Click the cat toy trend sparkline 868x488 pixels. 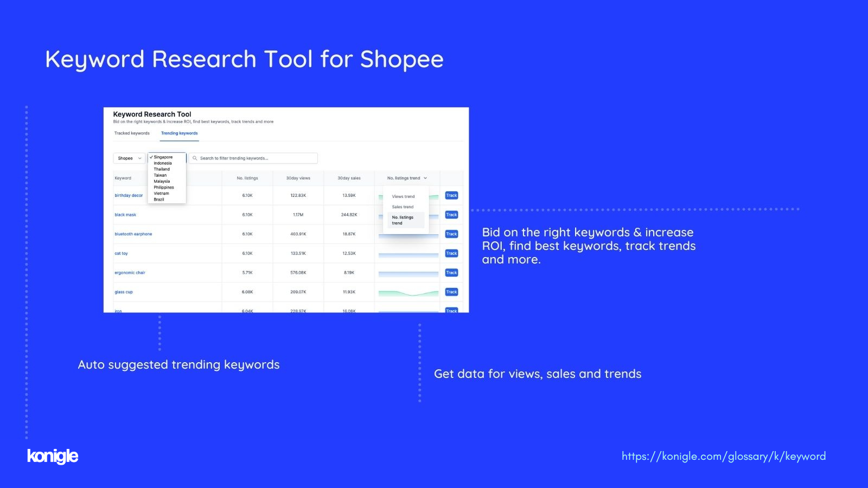[x=409, y=255]
